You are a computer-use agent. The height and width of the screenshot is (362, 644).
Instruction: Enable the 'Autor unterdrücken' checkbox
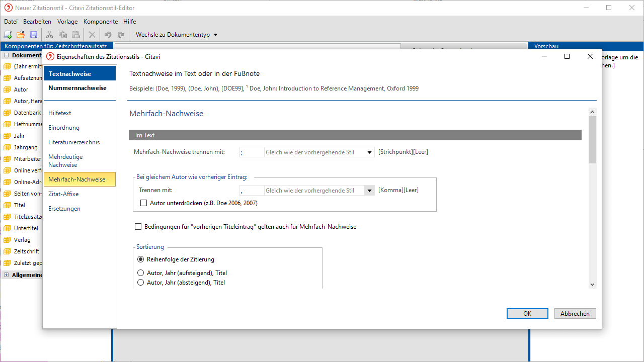click(144, 203)
